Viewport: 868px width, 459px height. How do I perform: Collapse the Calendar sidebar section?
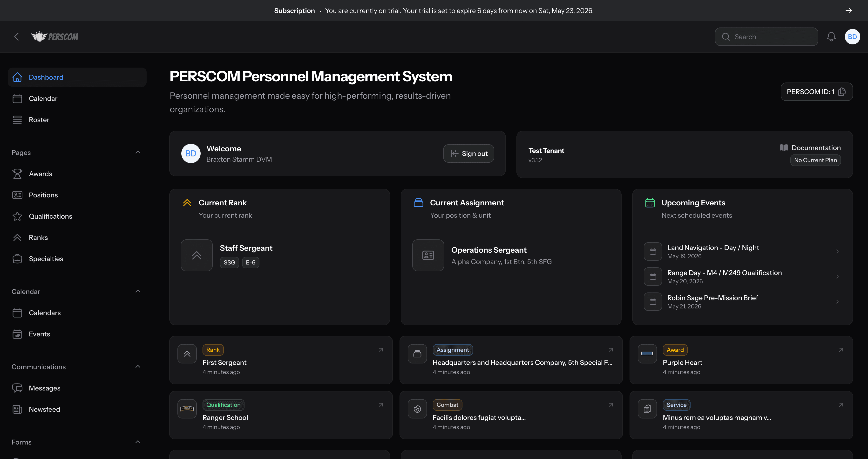click(138, 291)
